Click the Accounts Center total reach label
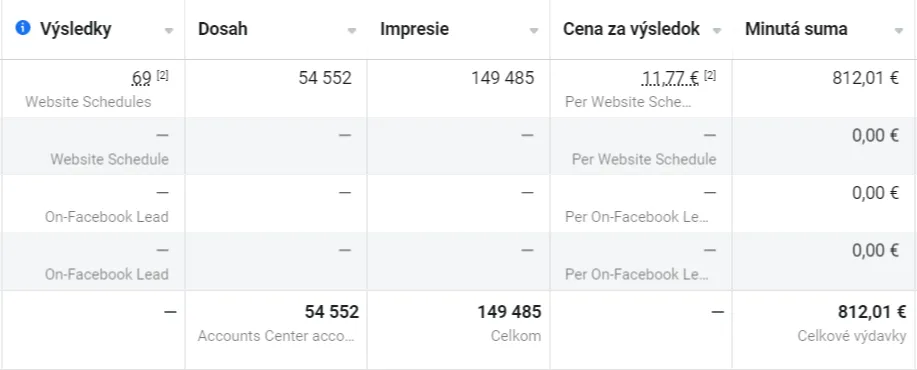This screenshot has height=370, width=917. 275,336
